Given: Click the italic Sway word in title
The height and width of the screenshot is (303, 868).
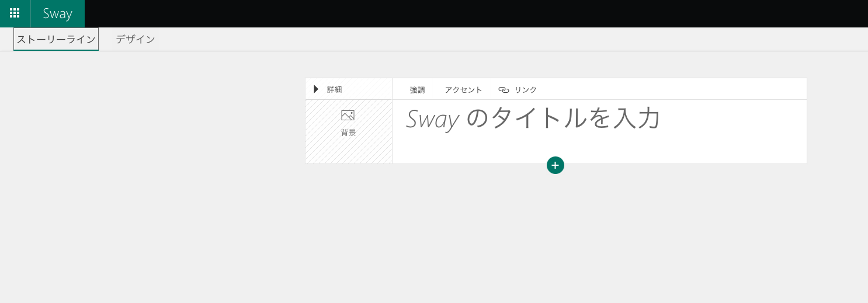Looking at the screenshot, I should [432, 120].
